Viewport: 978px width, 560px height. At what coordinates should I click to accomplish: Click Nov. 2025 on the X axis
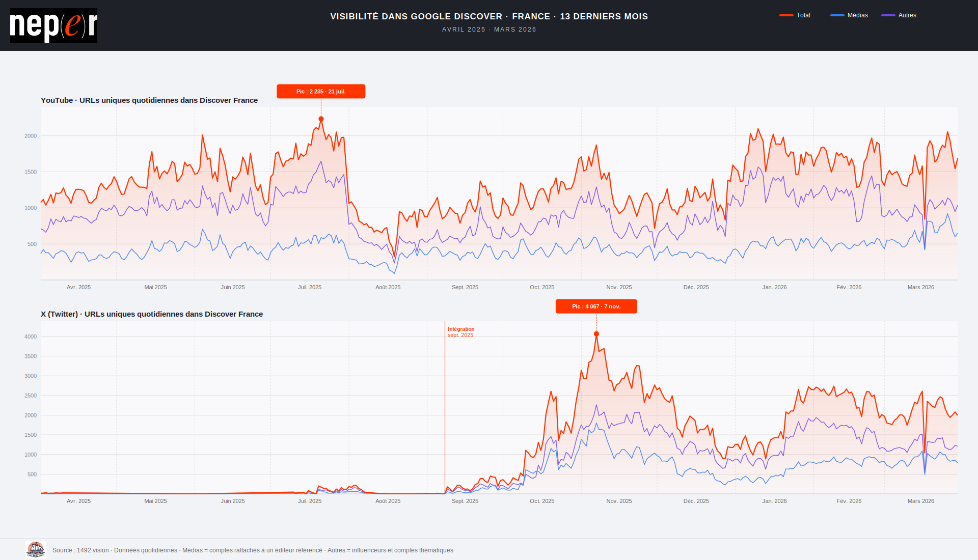tap(619, 501)
